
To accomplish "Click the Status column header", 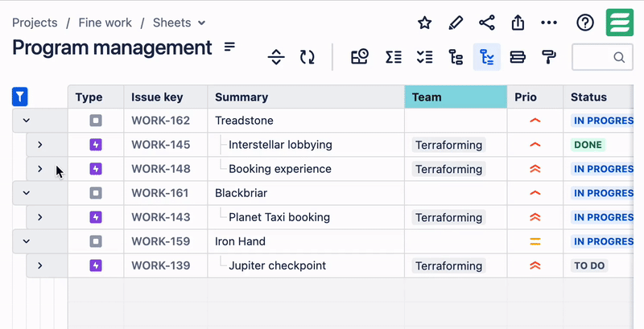I will (x=598, y=97).
